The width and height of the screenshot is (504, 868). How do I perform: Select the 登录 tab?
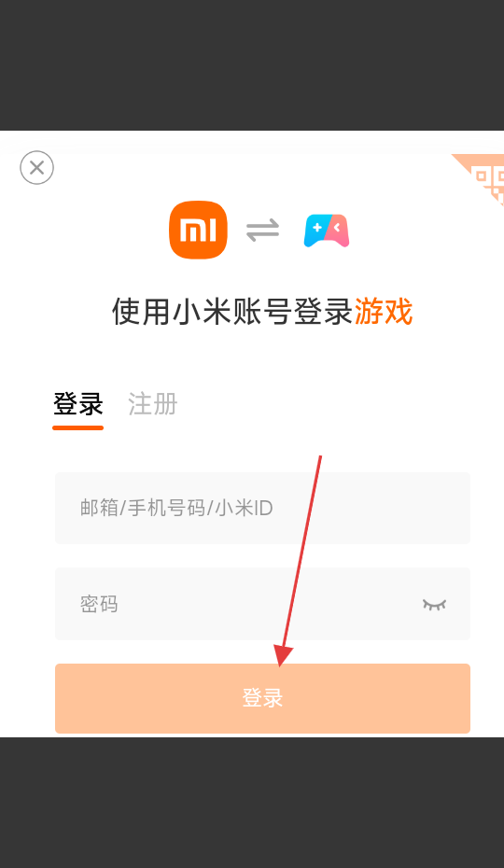(78, 404)
